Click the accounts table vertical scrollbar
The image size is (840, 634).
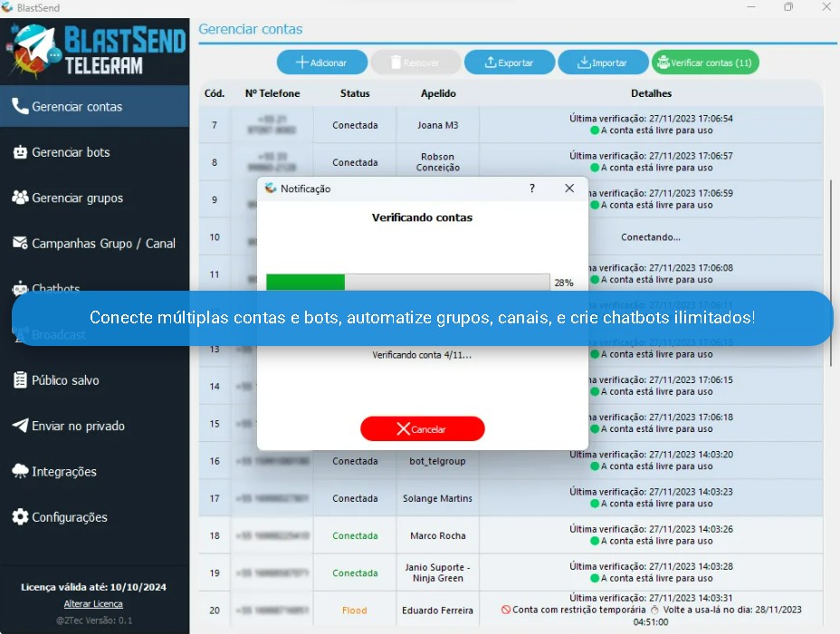[x=830, y=272]
